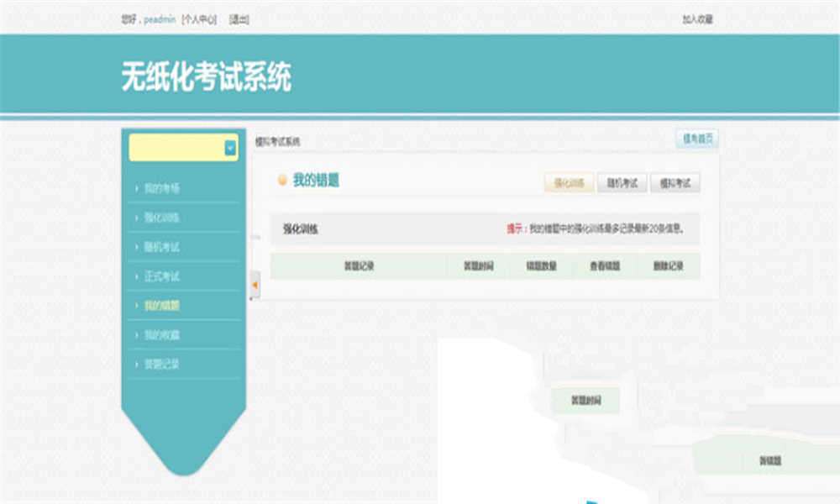Viewport: 840px width, 504px height.
Task: Open 随机考试 in the left sidebar
Action: (162, 247)
